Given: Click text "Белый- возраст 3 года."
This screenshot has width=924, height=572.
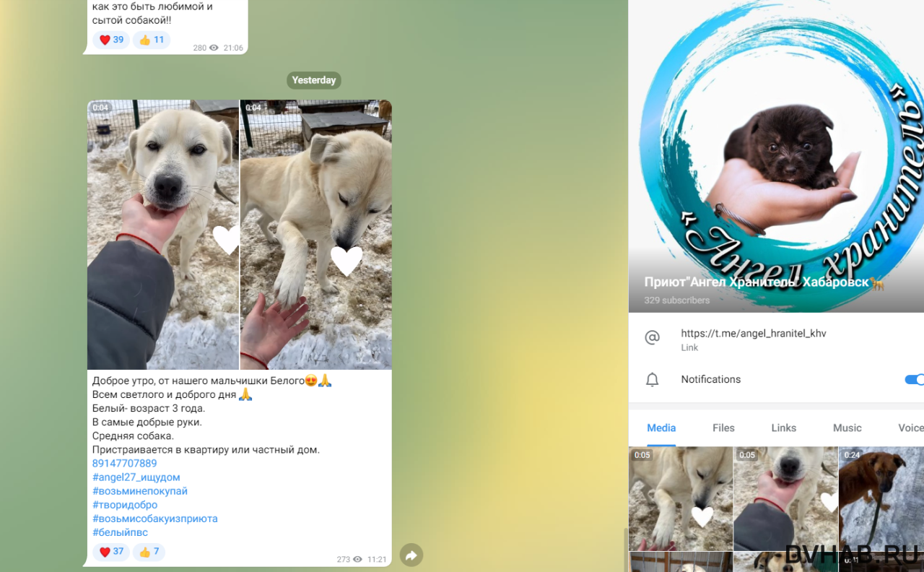Looking at the screenshot, I should pos(149,408).
